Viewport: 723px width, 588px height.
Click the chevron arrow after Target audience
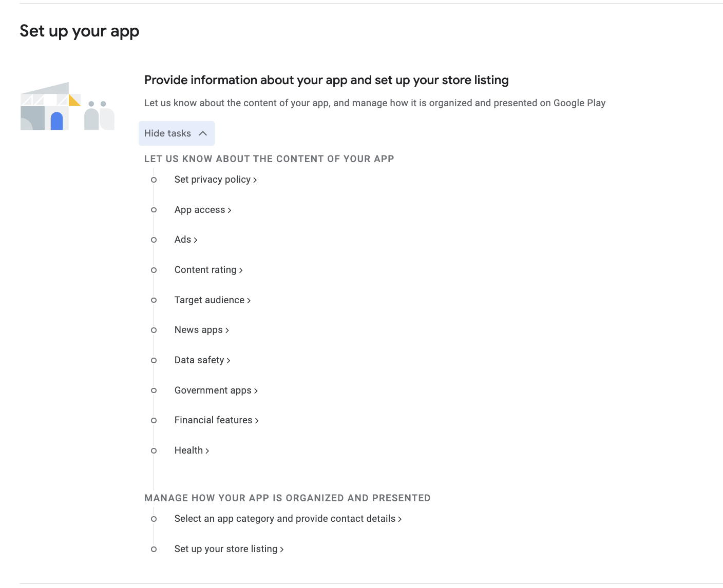tap(249, 301)
